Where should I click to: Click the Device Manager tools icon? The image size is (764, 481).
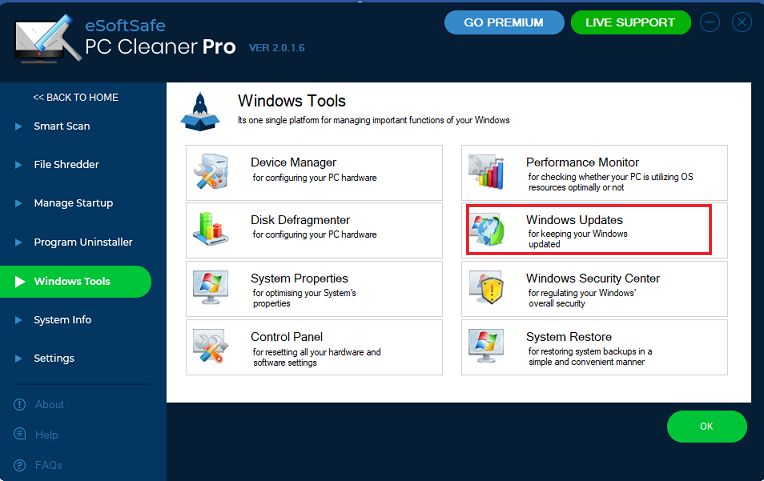tap(211, 171)
